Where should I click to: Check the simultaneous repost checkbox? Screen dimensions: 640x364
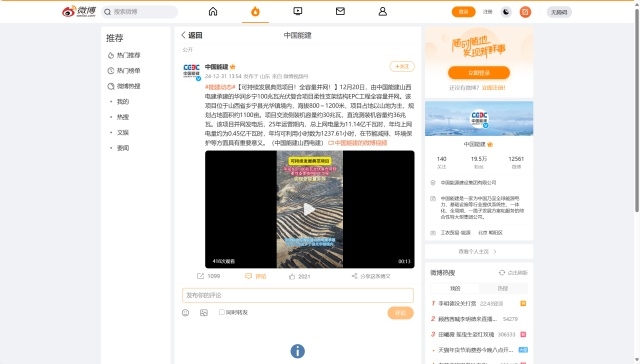[222, 312]
